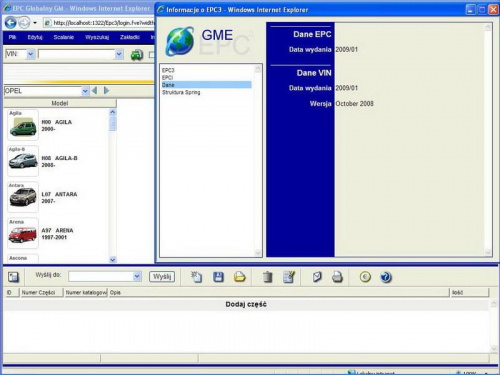Open the VIN type dropdown

[31, 54]
